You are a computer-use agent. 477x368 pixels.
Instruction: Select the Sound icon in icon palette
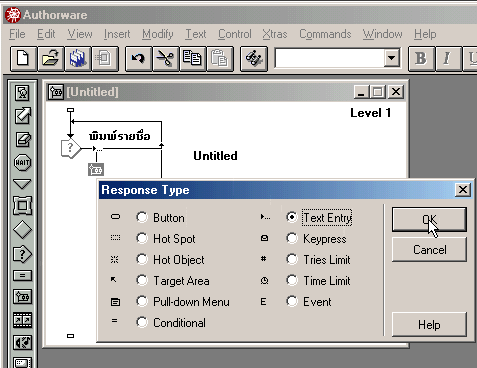[22, 342]
